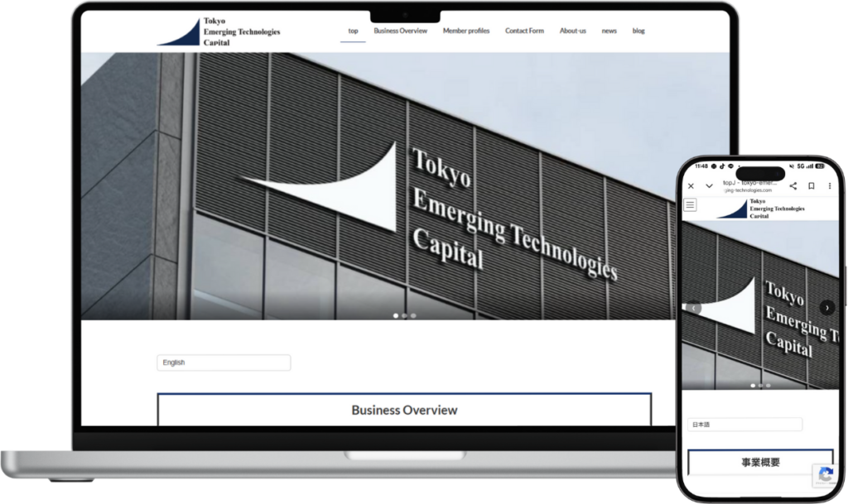Click the Tokyo Emerging Technologies Capital desktop logo
This screenshot has height=504, width=848.
coord(219,31)
